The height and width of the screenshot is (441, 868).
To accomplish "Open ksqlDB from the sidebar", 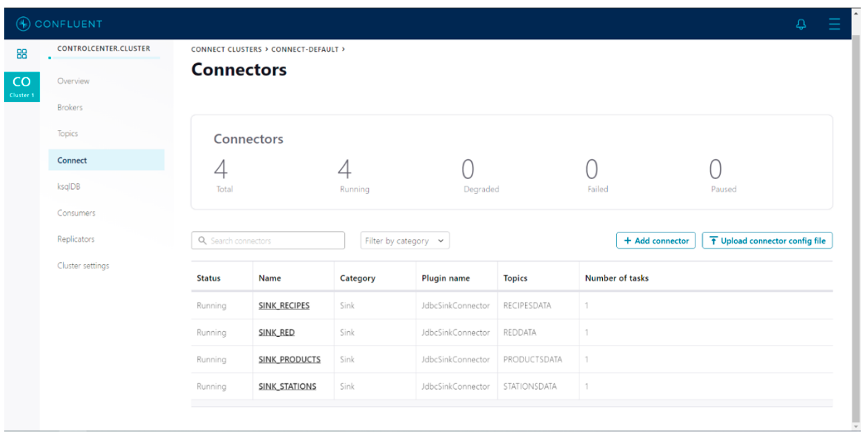I will coord(69,187).
